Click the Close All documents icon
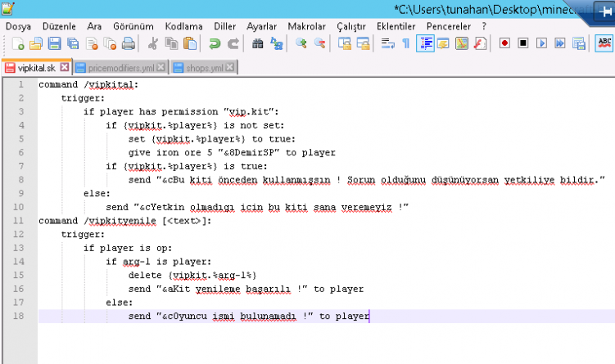The image size is (615, 364). point(110,43)
